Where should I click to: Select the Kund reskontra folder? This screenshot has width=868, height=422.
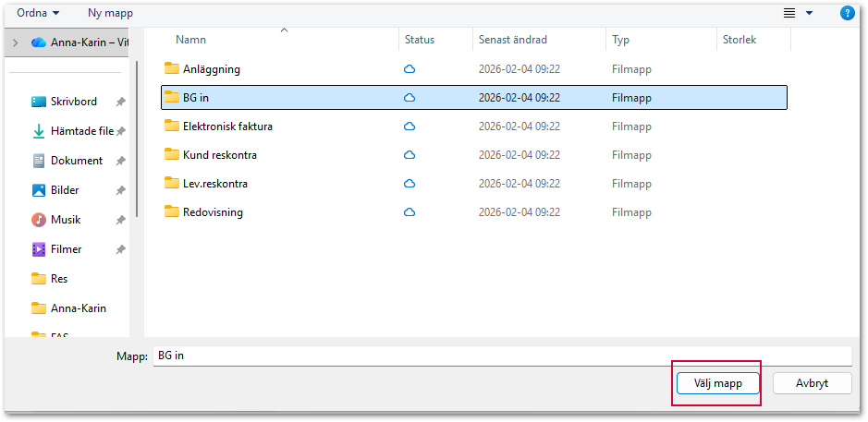click(474, 155)
